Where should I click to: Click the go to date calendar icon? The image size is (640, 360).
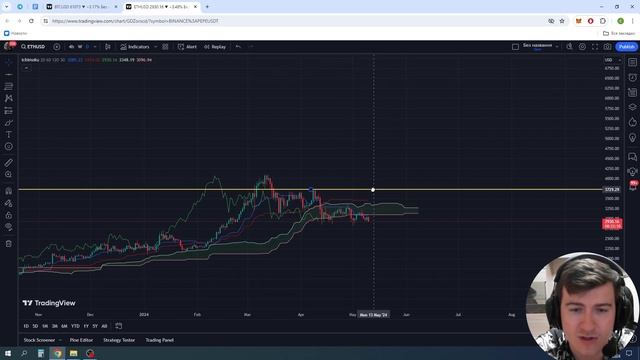(119, 326)
